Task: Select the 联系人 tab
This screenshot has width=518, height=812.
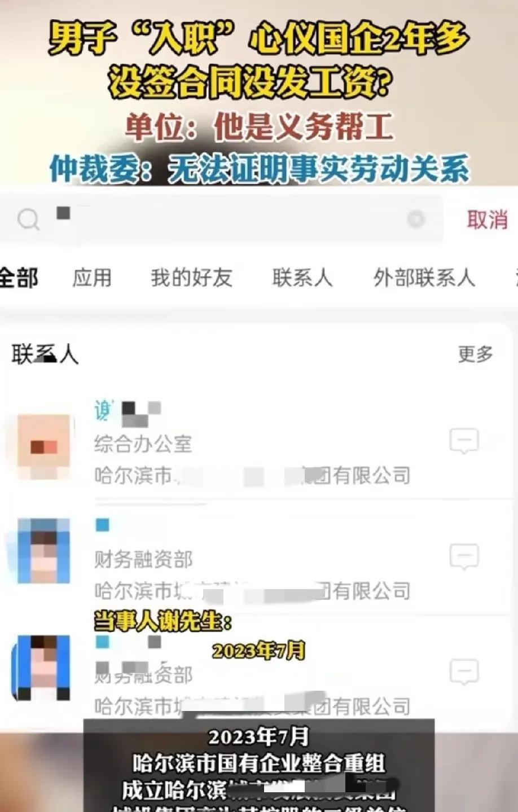Action: coord(302,277)
